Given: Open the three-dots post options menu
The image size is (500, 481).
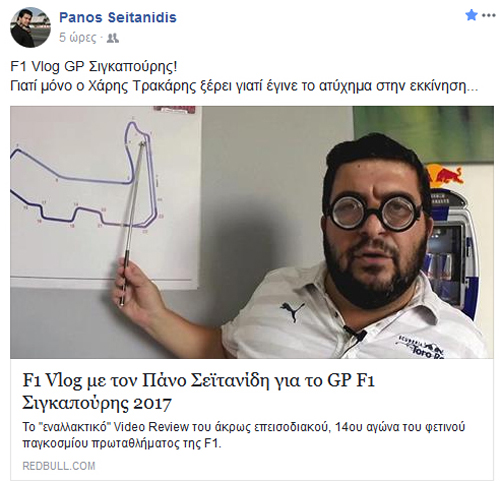Looking at the screenshot, I should tap(489, 15).
